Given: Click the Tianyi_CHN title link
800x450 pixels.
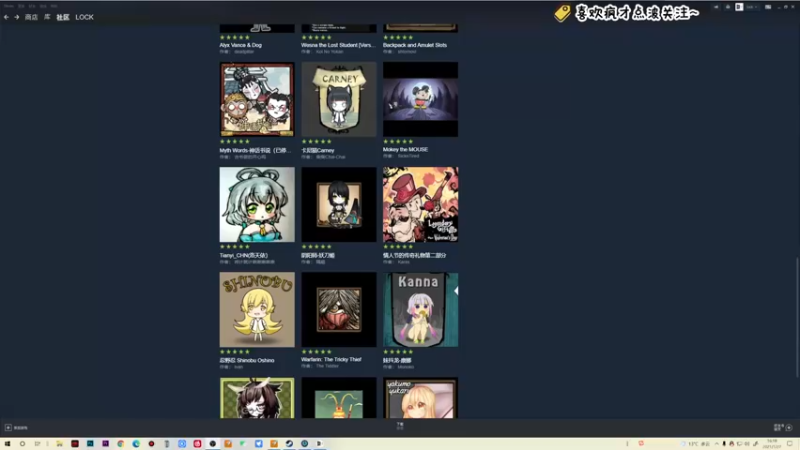Looking at the screenshot, I should [x=243, y=255].
